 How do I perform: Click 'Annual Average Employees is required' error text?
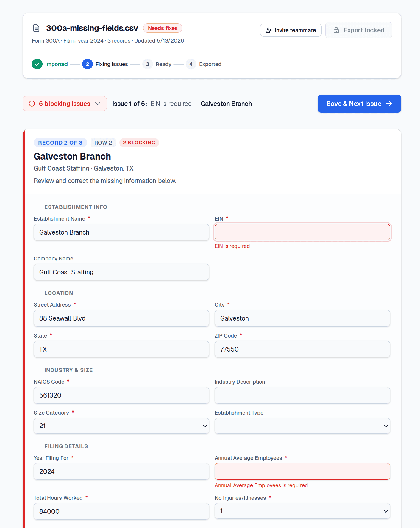point(261,485)
